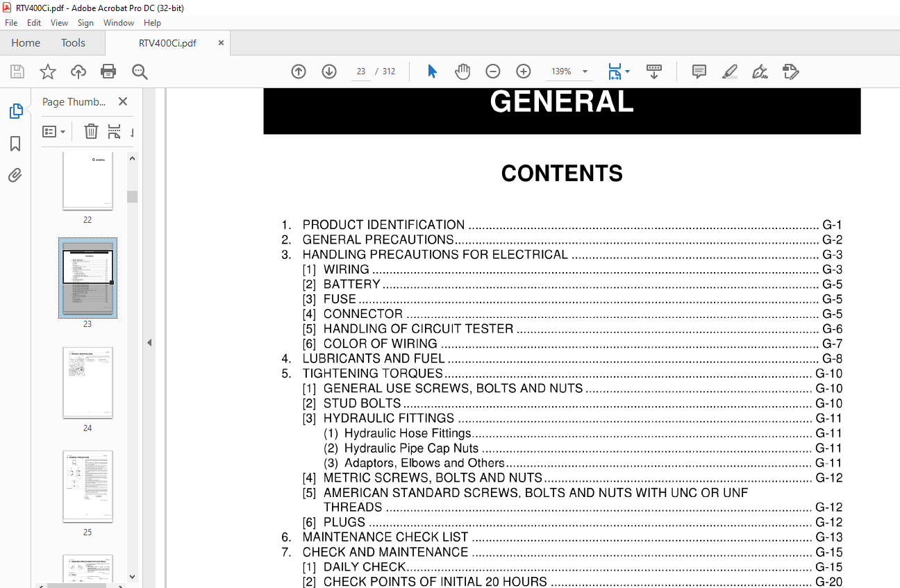Click the Page Thumbnails columns icon
The height and width of the screenshot is (588, 900).
[x=114, y=131]
